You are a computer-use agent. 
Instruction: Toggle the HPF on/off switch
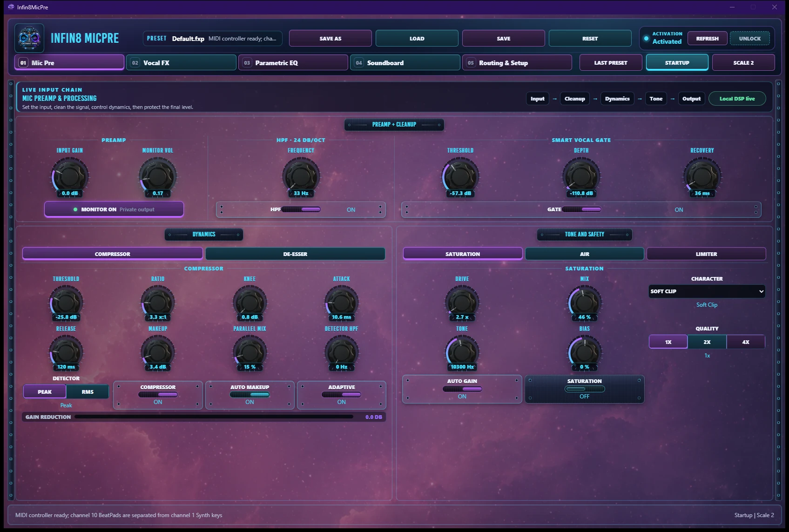coord(301,209)
